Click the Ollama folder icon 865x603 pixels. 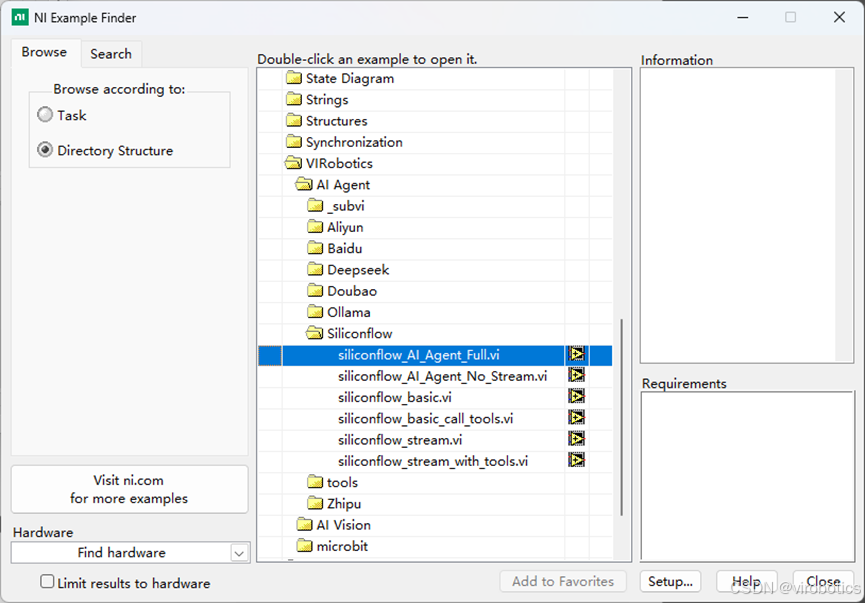pyautogui.click(x=315, y=312)
